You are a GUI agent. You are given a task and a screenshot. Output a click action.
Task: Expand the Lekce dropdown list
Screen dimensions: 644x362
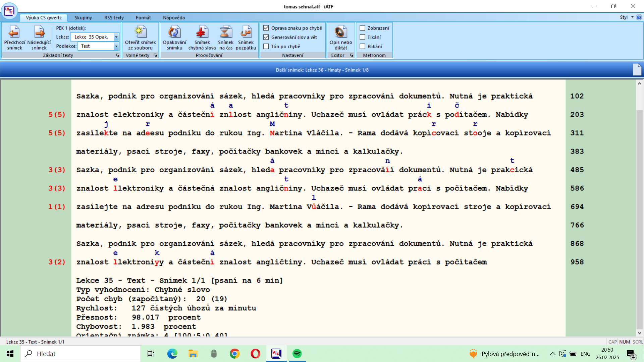pos(116,37)
